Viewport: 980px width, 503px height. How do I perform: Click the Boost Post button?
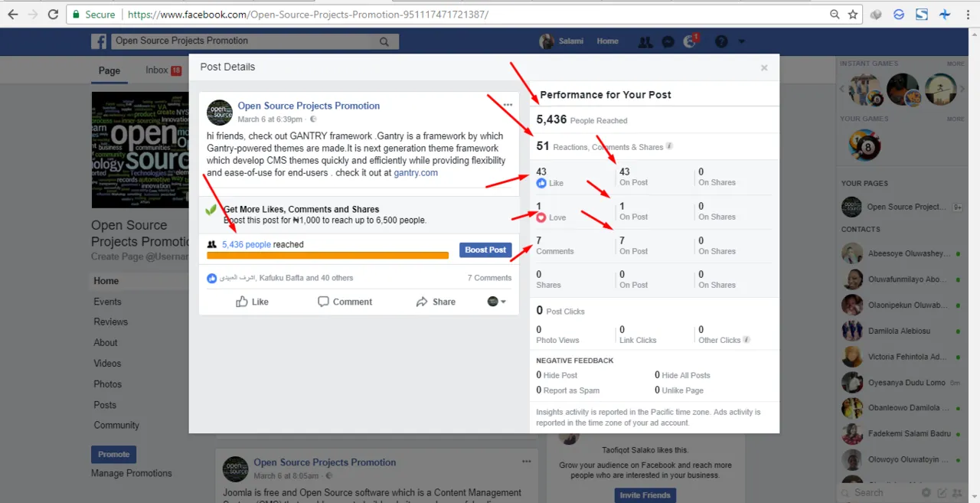(485, 250)
